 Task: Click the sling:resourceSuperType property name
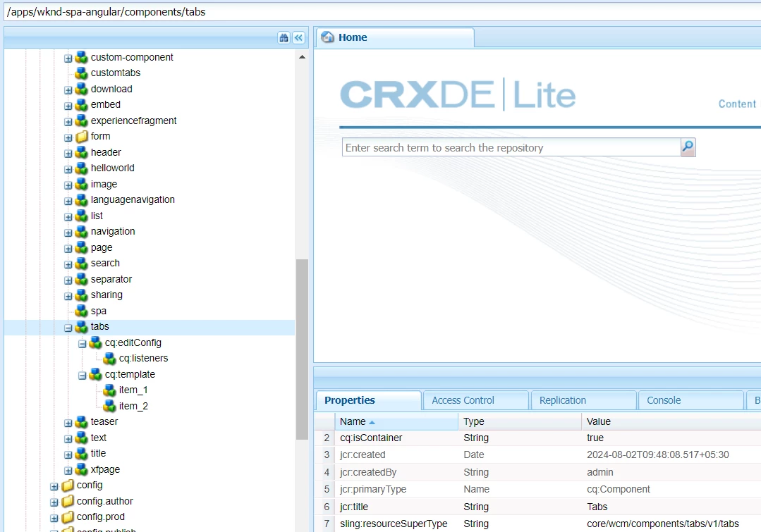coord(394,524)
